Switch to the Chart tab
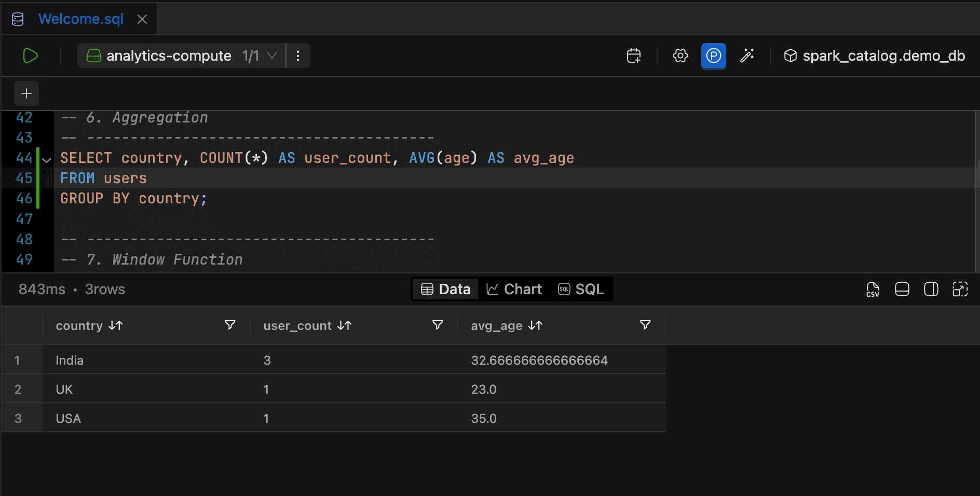 [x=514, y=289]
